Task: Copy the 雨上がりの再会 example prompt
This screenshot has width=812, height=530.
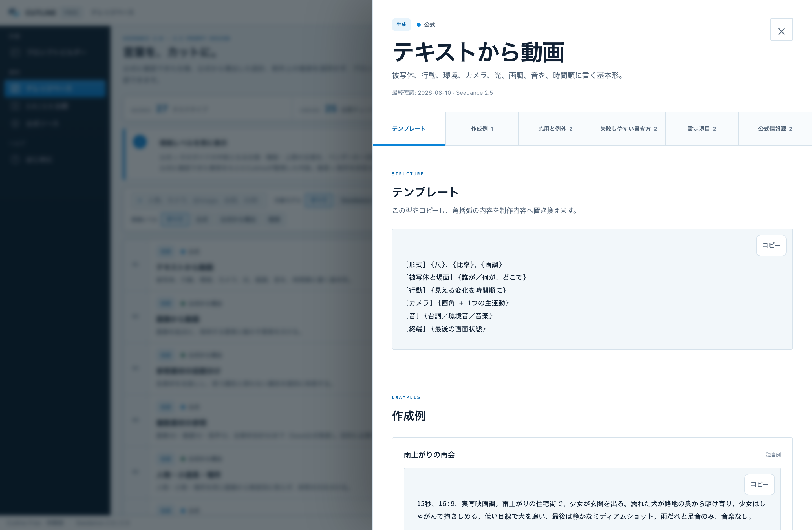Action: 759,484
